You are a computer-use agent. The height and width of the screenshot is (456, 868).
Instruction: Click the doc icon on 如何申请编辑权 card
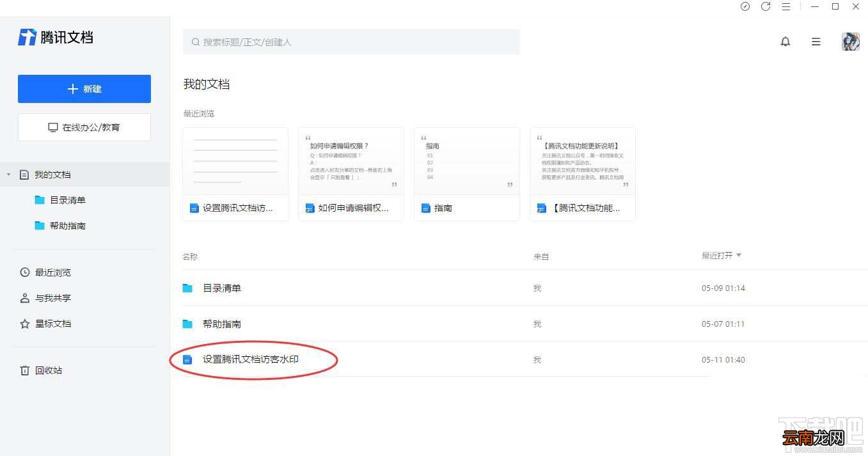[x=310, y=208]
